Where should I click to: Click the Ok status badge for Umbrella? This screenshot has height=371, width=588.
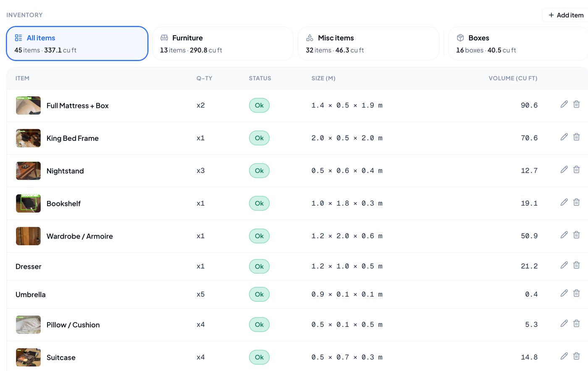[x=259, y=295]
